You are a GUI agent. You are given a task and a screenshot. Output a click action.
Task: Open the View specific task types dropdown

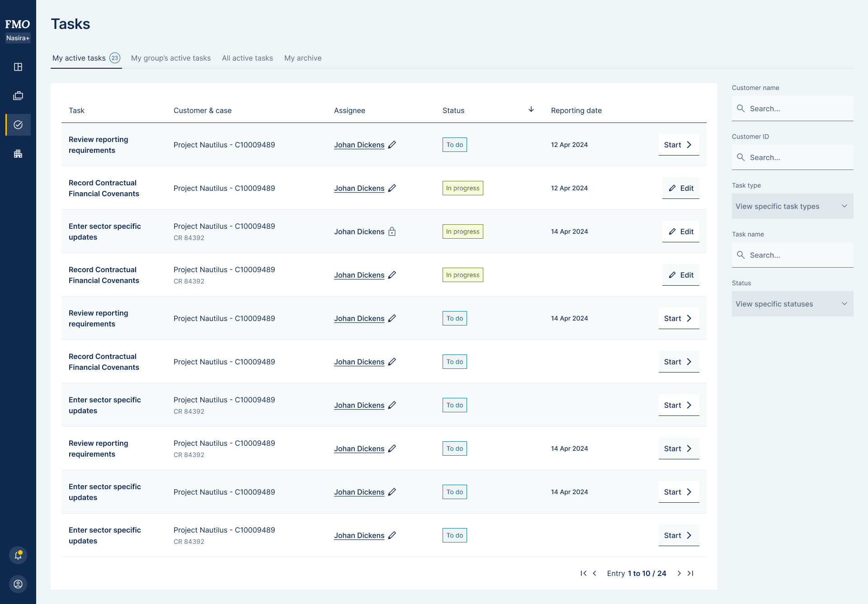(792, 206)
